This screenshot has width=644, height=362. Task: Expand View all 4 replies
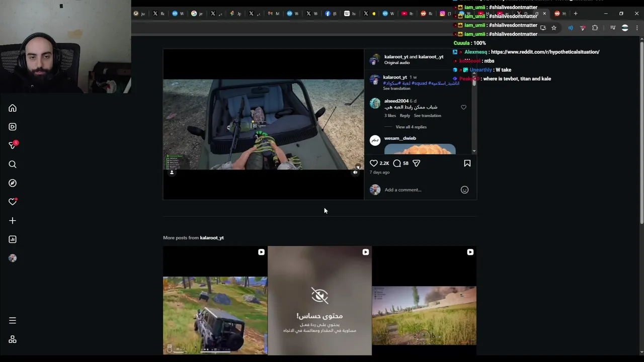[x=411, y=127]
